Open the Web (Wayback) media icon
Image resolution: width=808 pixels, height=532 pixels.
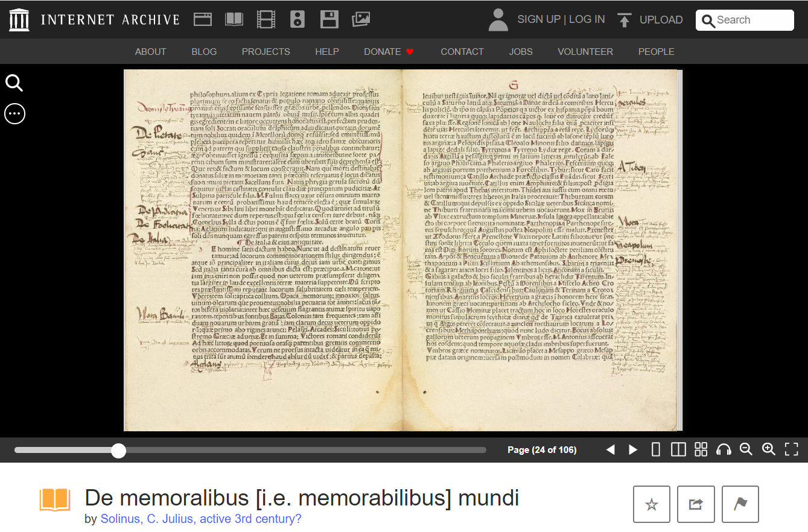click(x=203, y=19)
